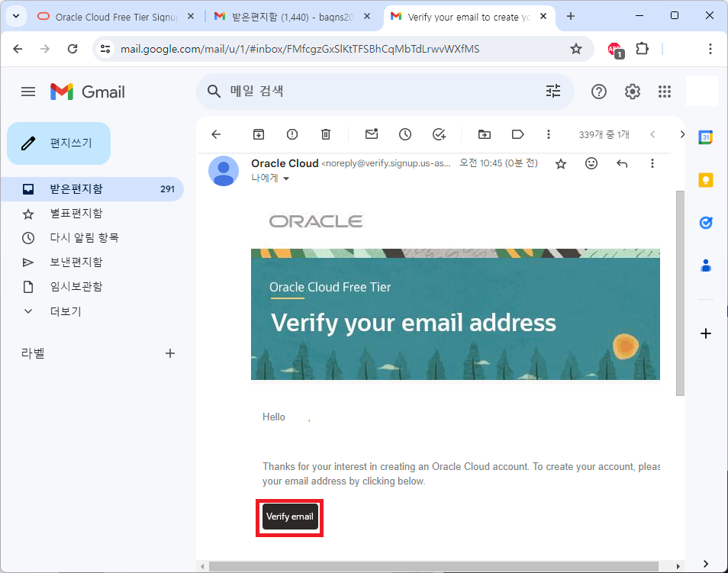
Task: Open Contacts side panel
Action: pyautogui.click(x=706, y=266)
